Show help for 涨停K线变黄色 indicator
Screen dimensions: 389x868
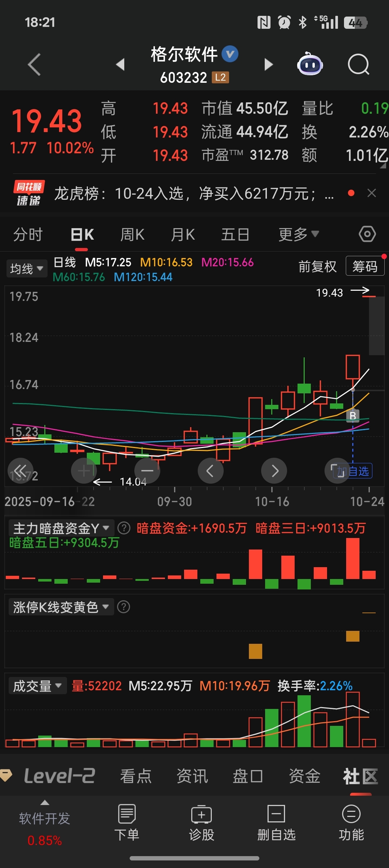(124, 607)
